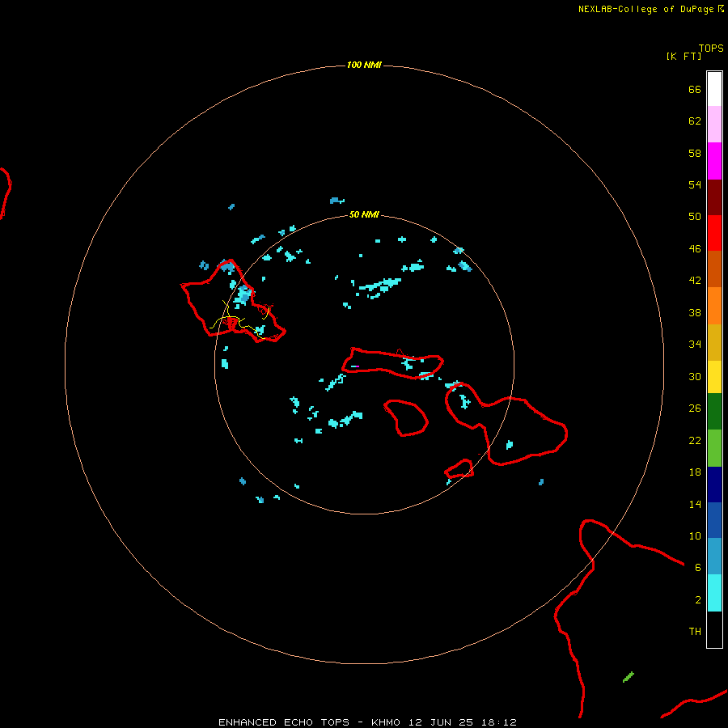This screenshot has width=728, height=728.
Task: Click the magenta swatch between 54 and 58
Action: click(714, 161)
